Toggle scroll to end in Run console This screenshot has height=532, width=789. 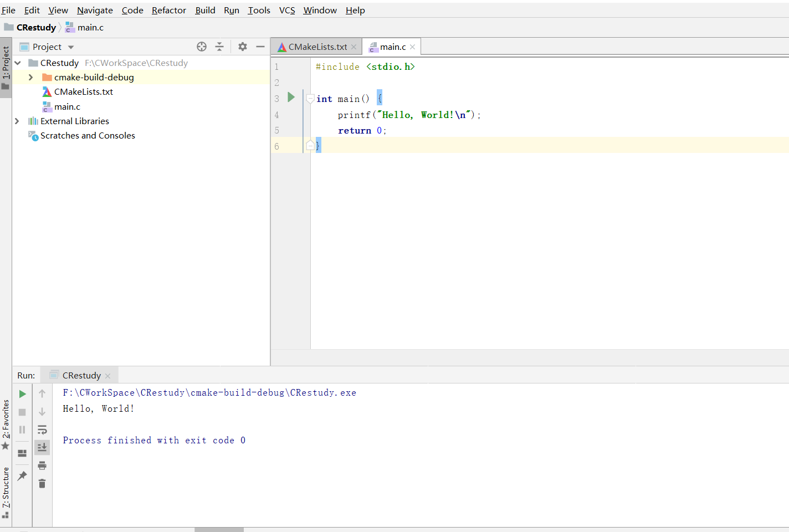(42, 447)
